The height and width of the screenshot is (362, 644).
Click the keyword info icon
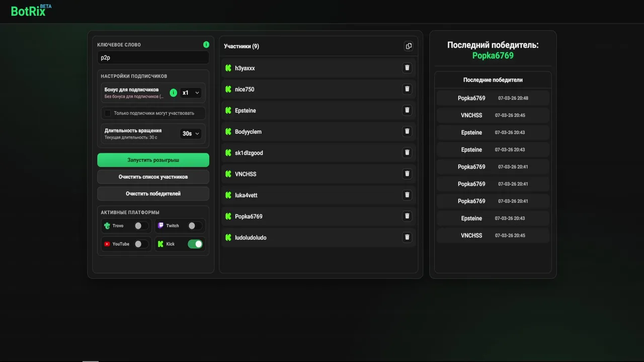(x=206, y=45)
